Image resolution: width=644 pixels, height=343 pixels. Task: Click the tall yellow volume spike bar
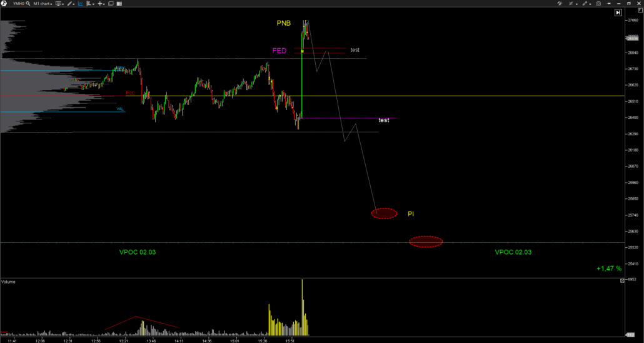click(302, 307)
